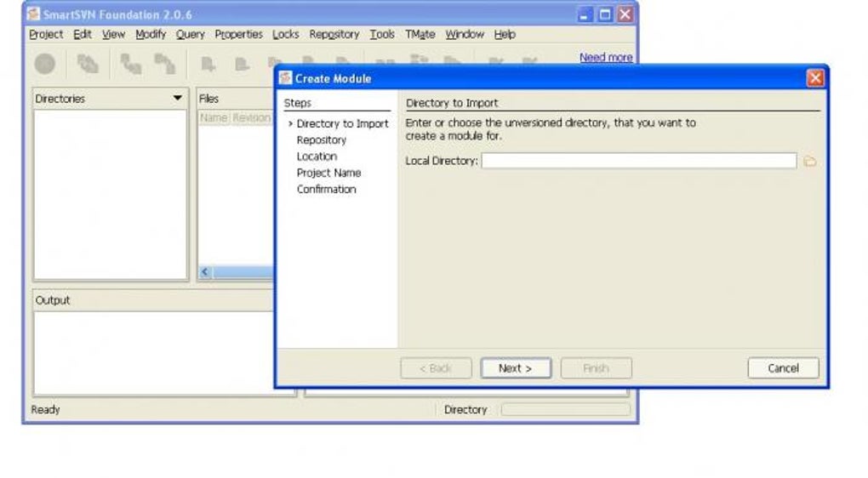Open the Tools menu
The image size is (868, 478).
(x=382, y=34)
